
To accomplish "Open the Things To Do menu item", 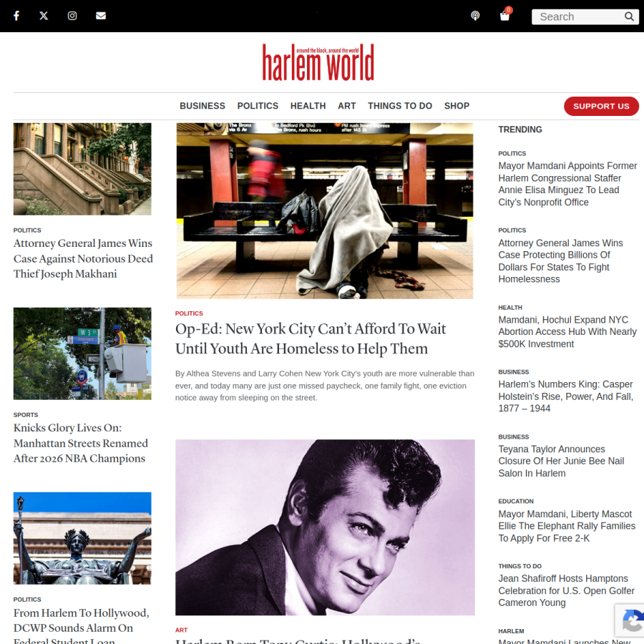I will coord(400,106).
